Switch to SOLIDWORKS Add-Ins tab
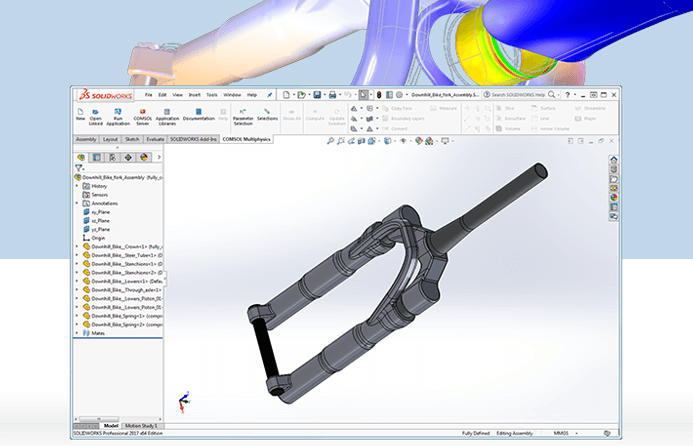The width and height of the screenshot is (693, 446). pos(193,139)
